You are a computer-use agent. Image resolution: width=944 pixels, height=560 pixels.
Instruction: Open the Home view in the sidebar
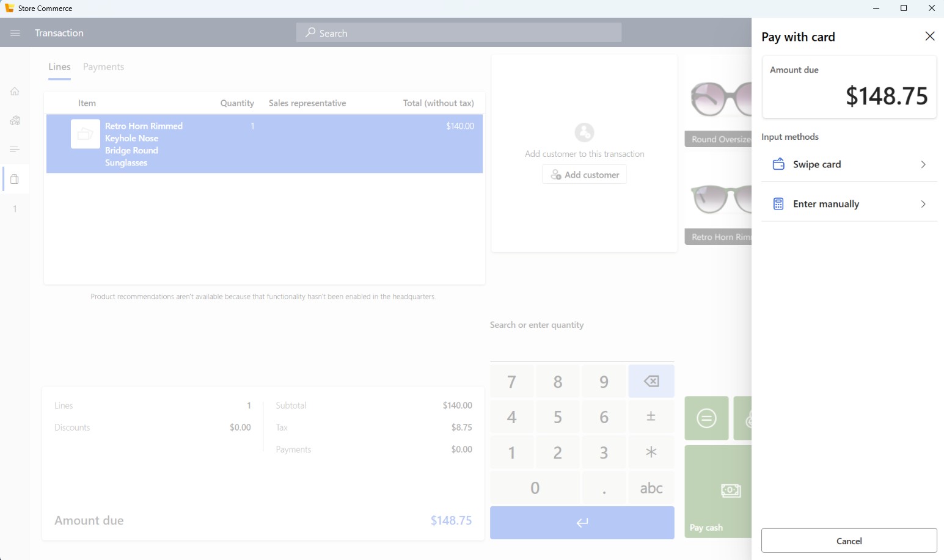coord(15,90)
